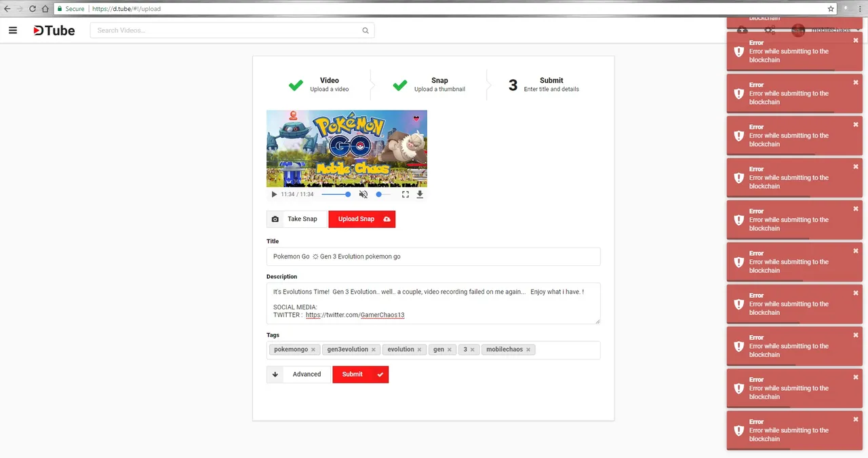Play the uploaded video preview
868x458 pixels.
point(274,194)
